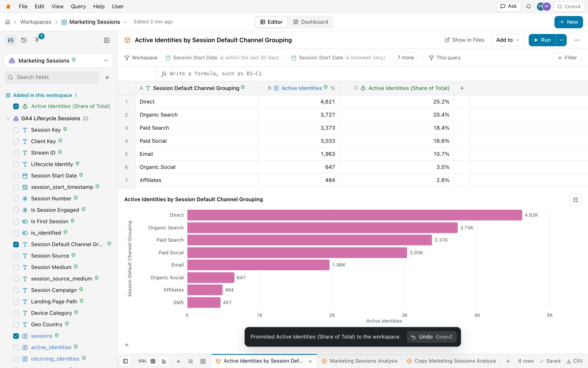Viewport: 588px width, 368px height.
Task: Click the Direct bar in chart
Action: tap(354, 215)
